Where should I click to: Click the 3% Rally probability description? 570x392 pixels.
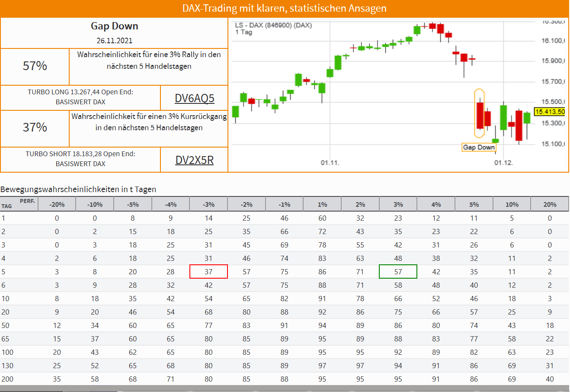tap(149, 61)
